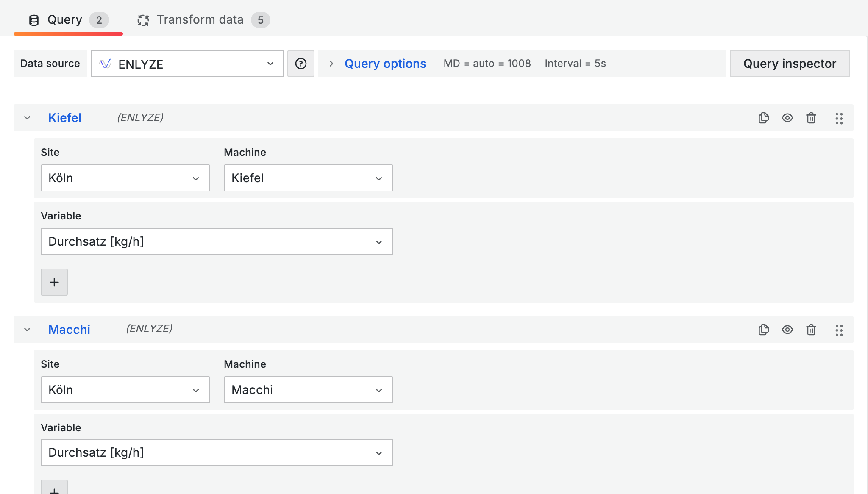Duplicate the Kiefel query

pos(763,118)
